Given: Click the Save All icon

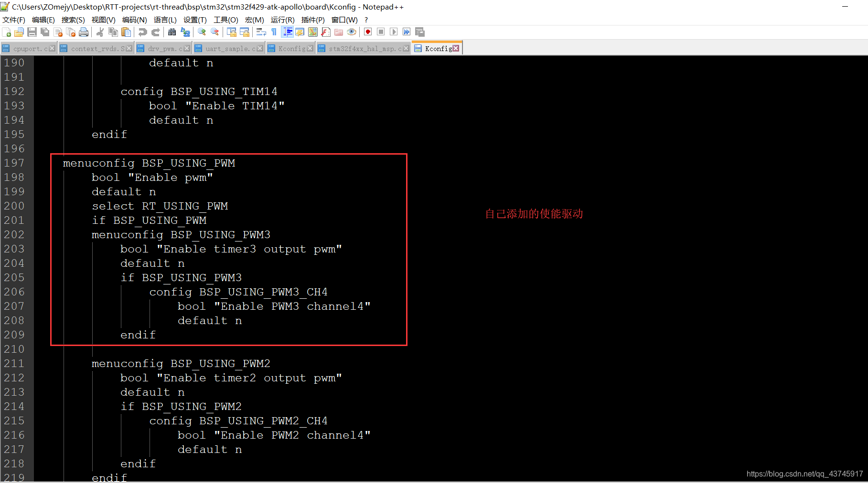Looking at the screenshot, I should click(x=45, y=32).
